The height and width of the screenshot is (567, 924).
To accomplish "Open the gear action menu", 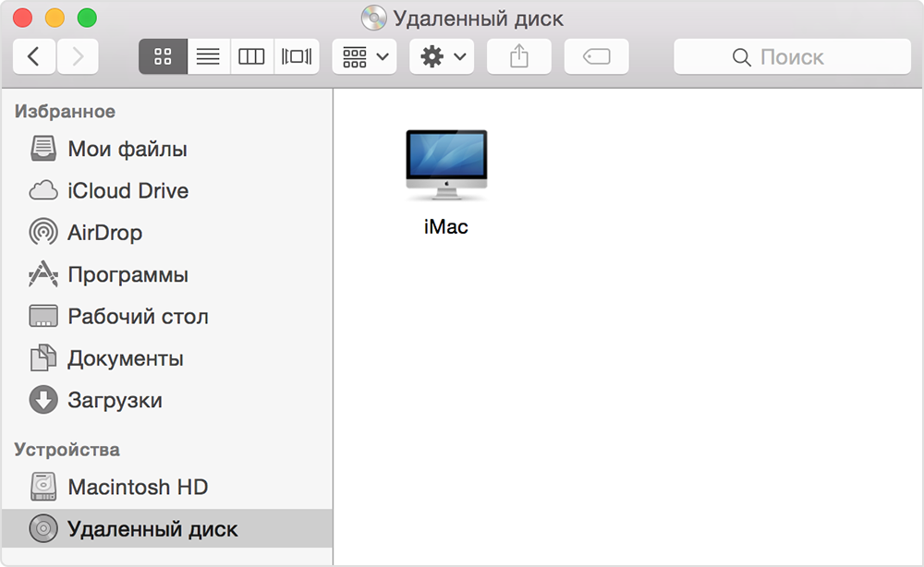I will tap(443, 56).
